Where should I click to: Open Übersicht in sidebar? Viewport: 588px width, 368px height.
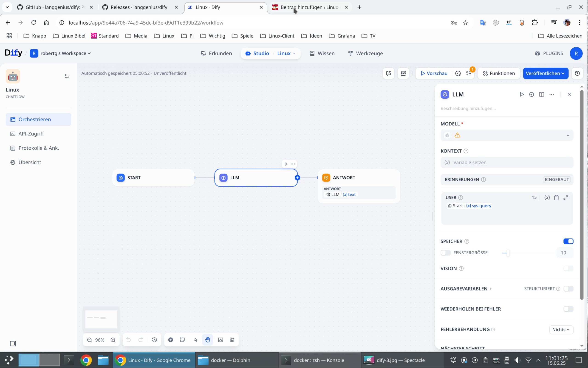click(x=38, y=162)
